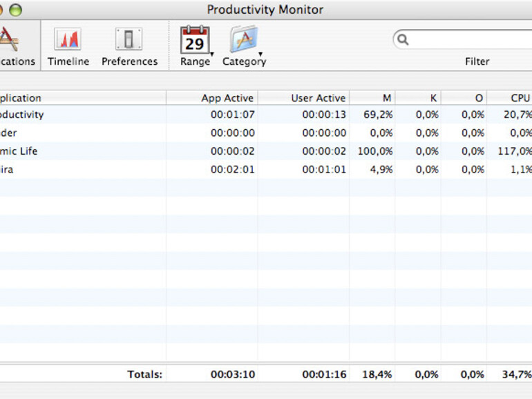Sort by the Application column header
Screen dimensions: 532x399
tap(69, 98)
